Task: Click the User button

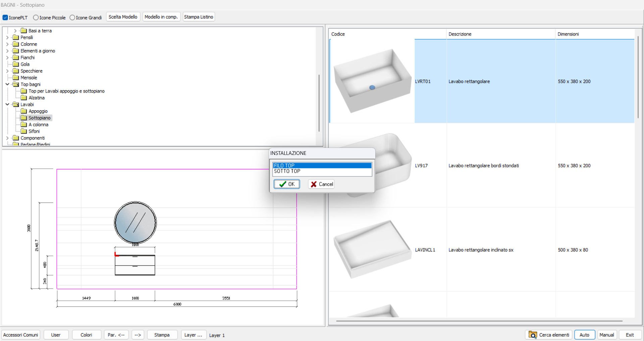Action: (56, 335)
